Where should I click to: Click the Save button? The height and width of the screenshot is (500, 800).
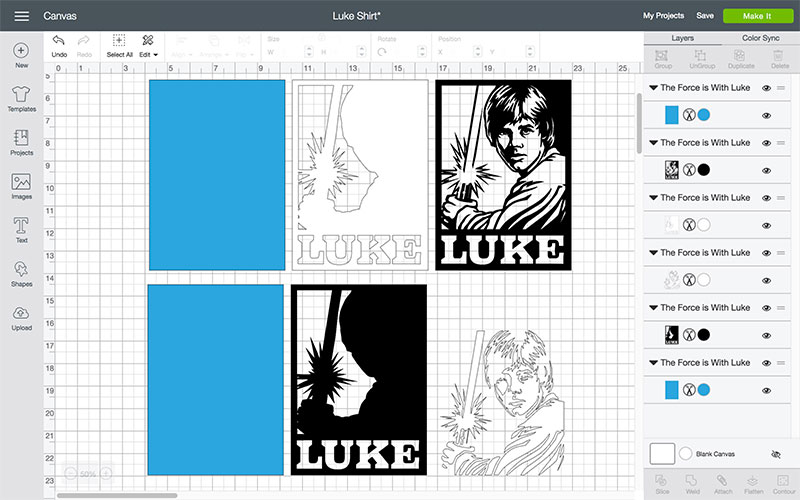pyautogui.click(x=705, y=16)
